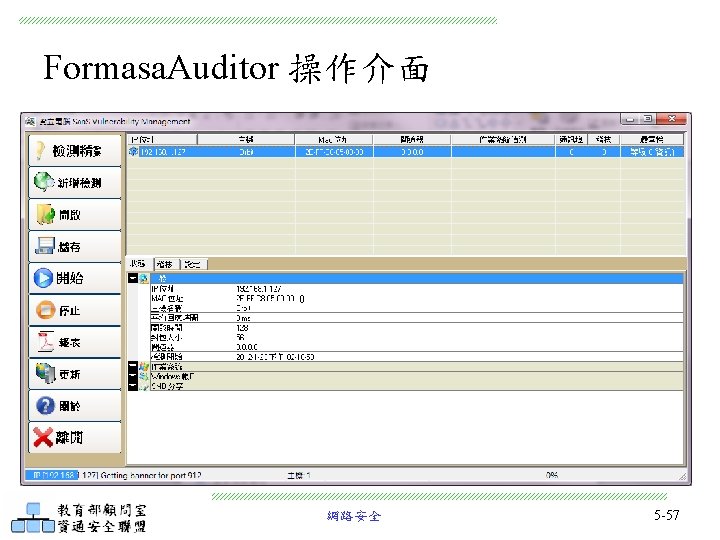Toggle expander of Windows 帳戶 section
This screenshot has height=540, width=720.
pos(133,376)
